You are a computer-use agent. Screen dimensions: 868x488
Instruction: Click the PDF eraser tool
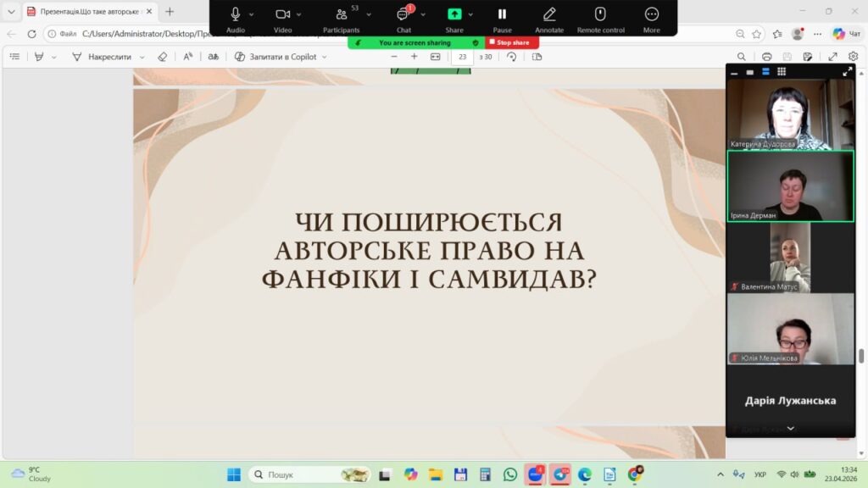(164, 57)
